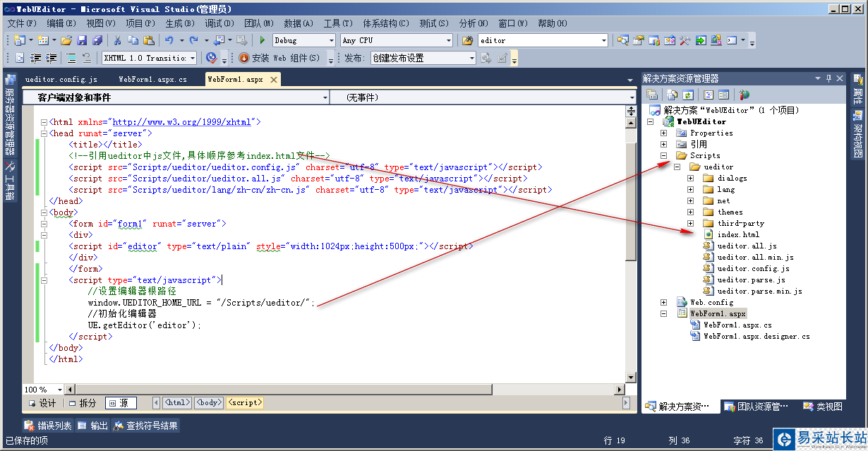
Task: Cut the selection with the scissors icon
Action: (x=119, y=40)
